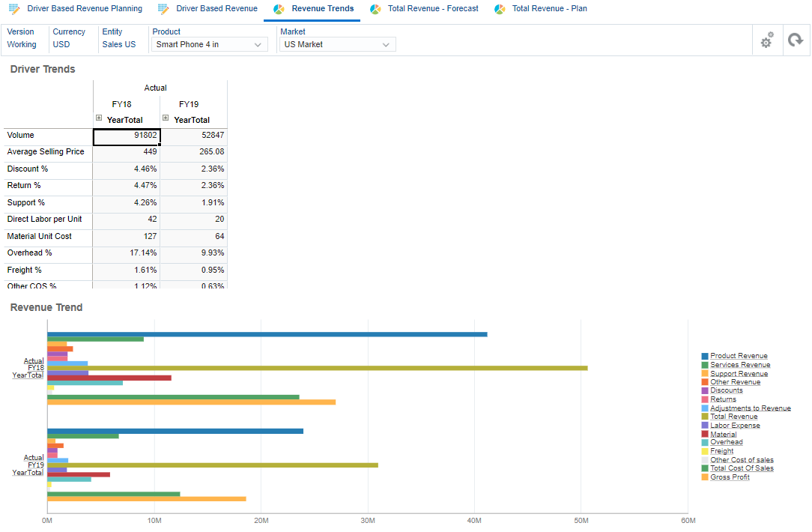Expand the FY18 YearTotal column member
Screen dimensions: 812x532
tap(98, 118)
